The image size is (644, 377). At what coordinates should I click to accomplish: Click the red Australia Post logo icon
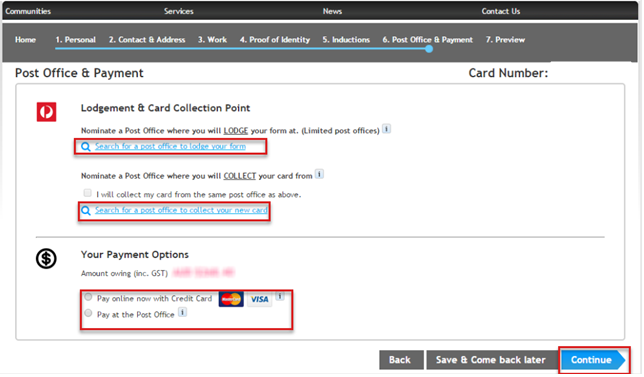[x=46, y=112]
